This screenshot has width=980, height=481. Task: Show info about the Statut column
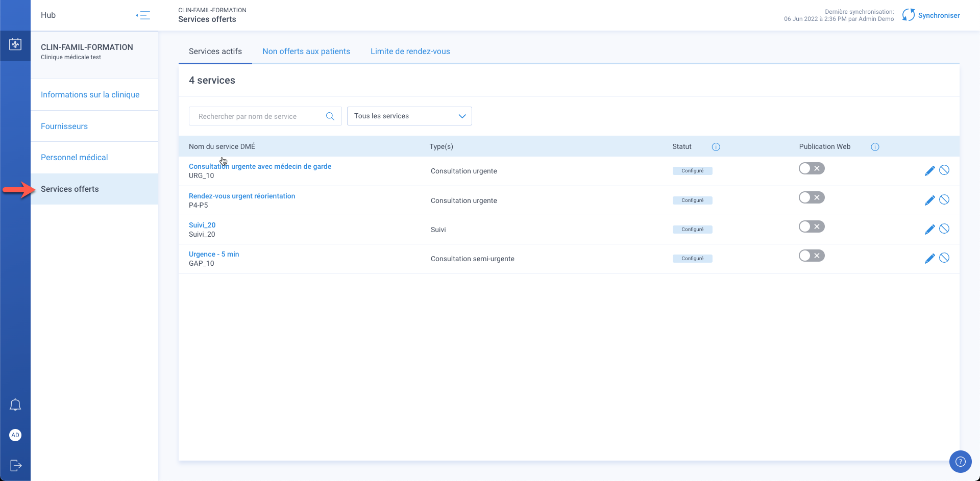click(716, 147)
